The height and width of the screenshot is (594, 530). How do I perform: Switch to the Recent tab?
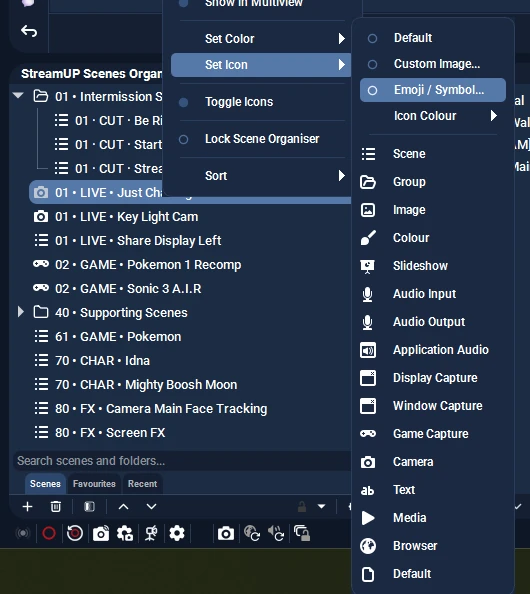(142, 484)
